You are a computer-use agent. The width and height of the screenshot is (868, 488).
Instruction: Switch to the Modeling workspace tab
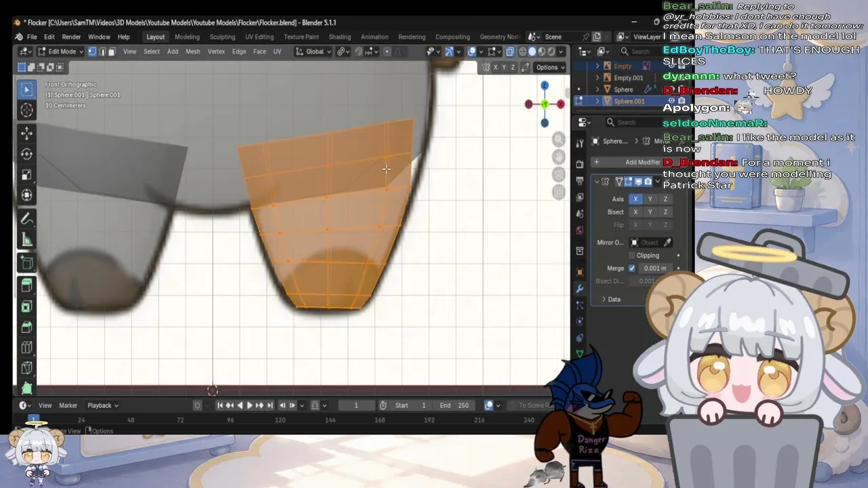[x=187, y=37]
